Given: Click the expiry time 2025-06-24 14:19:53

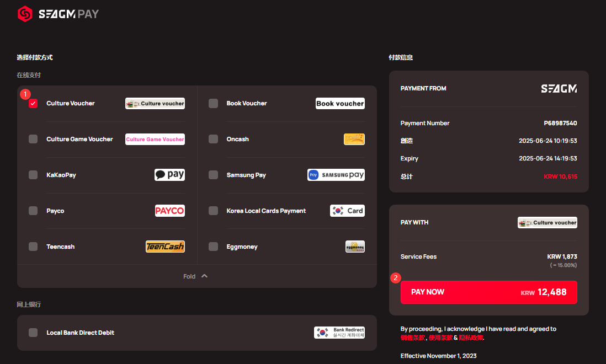Looking at the screenshot, I should coord(547,159).
